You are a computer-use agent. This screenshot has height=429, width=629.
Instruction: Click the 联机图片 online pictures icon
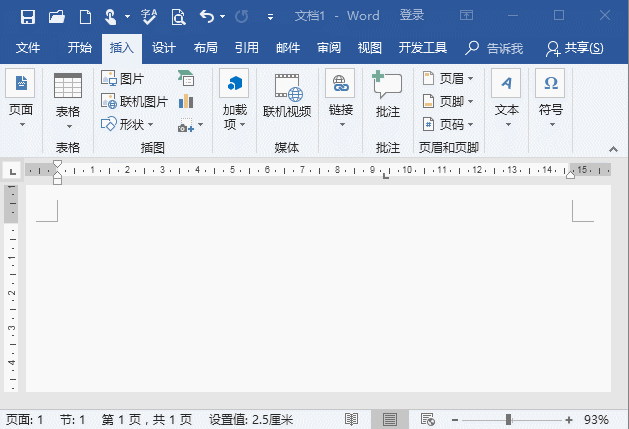pos(134,101)
